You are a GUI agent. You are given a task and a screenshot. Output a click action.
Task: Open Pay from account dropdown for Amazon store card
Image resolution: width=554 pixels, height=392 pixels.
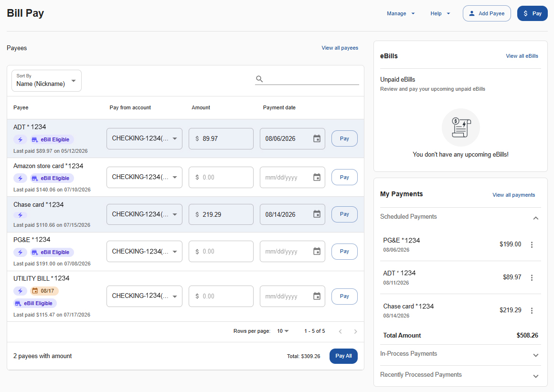(x=145, y=177)
